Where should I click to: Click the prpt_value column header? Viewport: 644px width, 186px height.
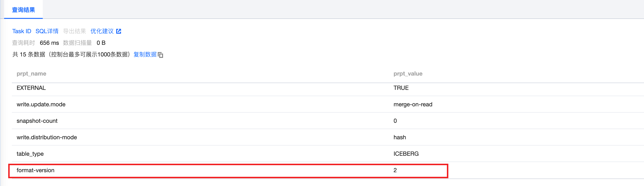[408, 74]
